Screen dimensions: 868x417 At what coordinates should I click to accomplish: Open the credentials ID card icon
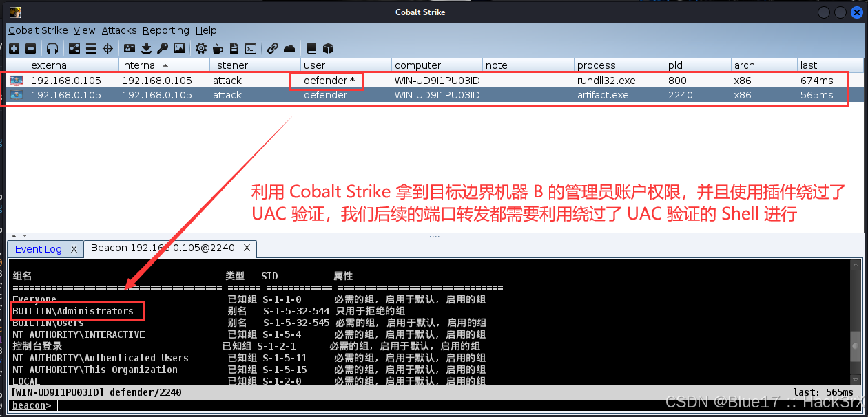click(x=130, y=48)
